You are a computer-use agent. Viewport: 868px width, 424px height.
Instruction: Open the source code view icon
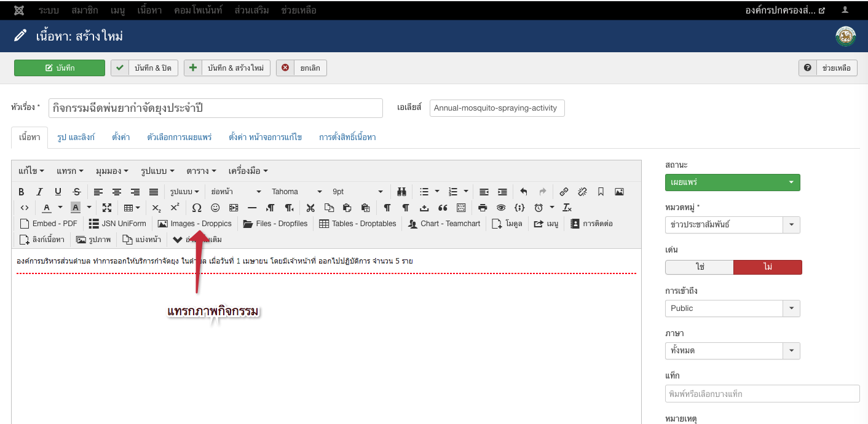[x=25, y=208]
